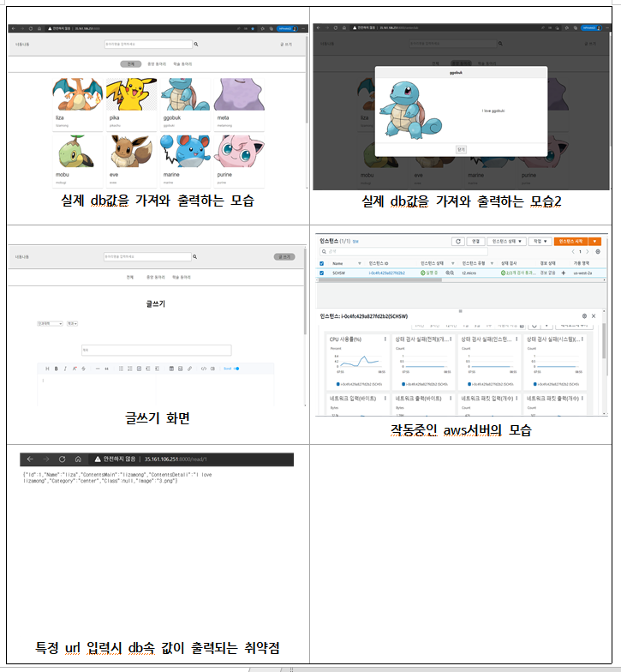Open the second small dropdown on the write page
621x672 pixels.
pos(72,324)
